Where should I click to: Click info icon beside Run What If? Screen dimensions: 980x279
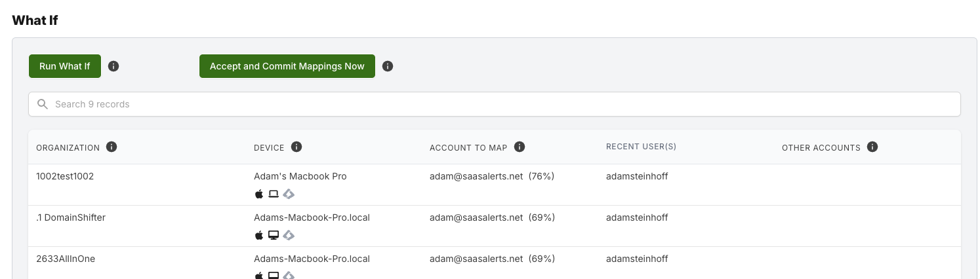(113, 66)
